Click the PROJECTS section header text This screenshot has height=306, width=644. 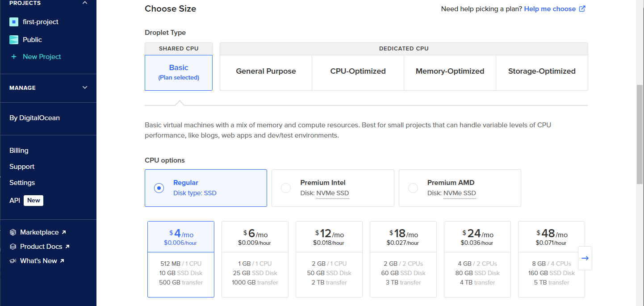25,3
